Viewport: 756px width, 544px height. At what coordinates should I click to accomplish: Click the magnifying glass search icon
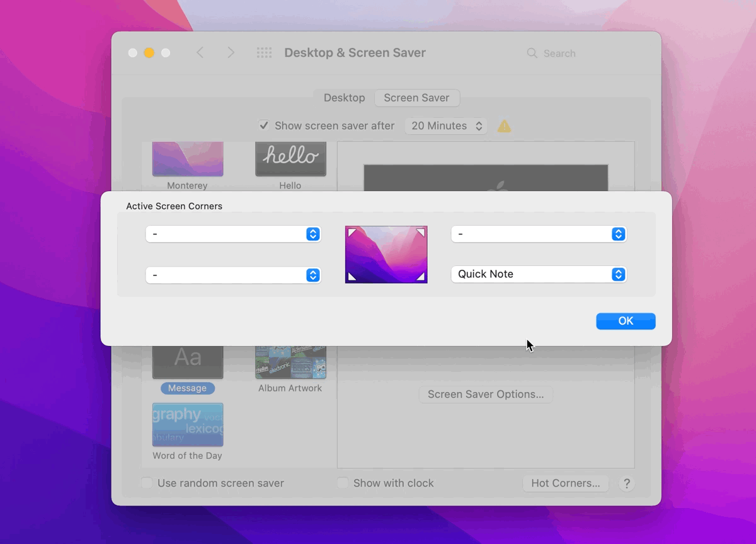(532, 54)
